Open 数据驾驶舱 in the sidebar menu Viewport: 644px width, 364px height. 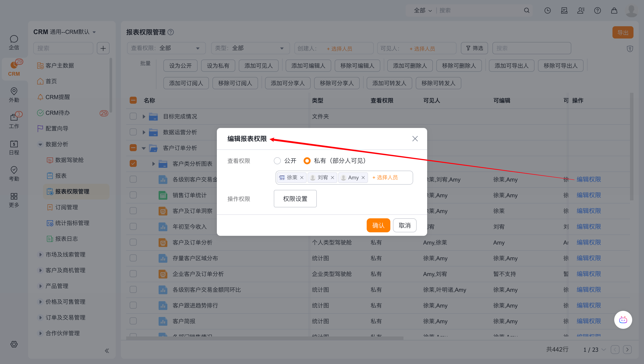69,160
